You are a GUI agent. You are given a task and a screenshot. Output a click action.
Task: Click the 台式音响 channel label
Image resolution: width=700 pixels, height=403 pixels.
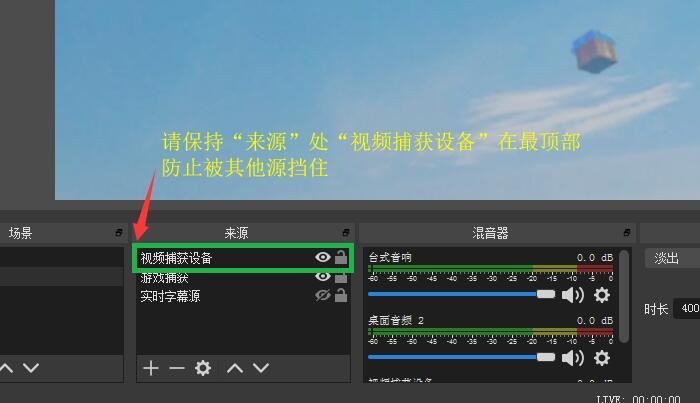(x=390, y=258)
